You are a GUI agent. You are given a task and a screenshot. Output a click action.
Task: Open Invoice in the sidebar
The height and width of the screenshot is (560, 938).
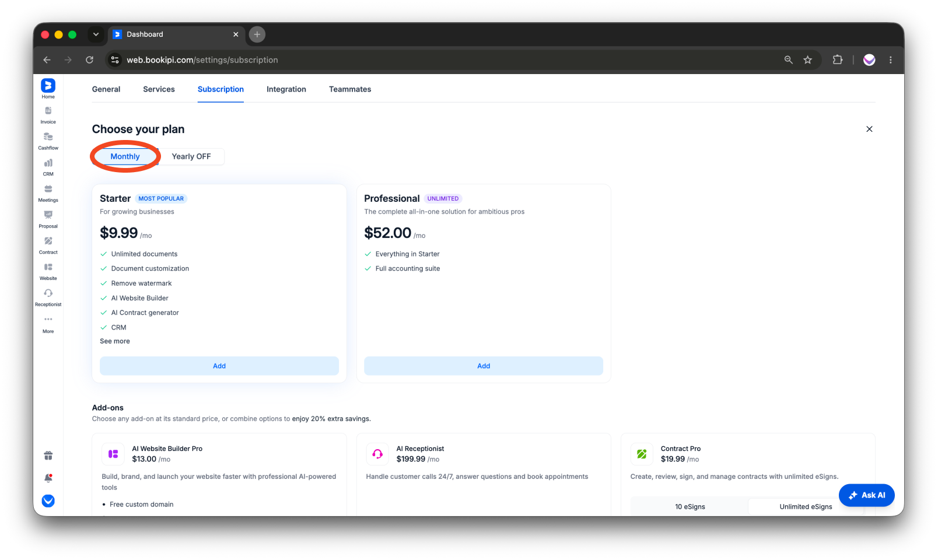48,116
